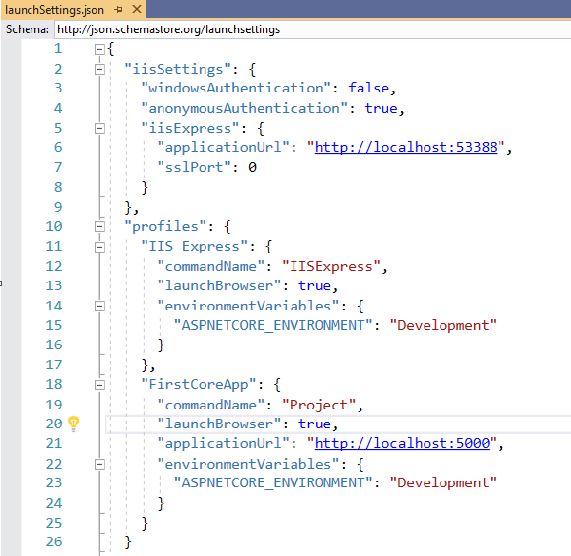Collapse the FirstCoreApp block on line 18
Image resolution: width=571 pixels, height=556 pixels.
click(99, 385)
